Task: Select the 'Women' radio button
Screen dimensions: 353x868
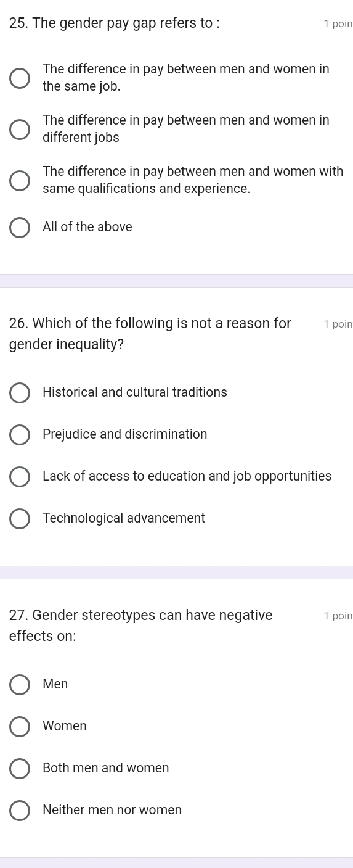Action: (x=20, y=727)
